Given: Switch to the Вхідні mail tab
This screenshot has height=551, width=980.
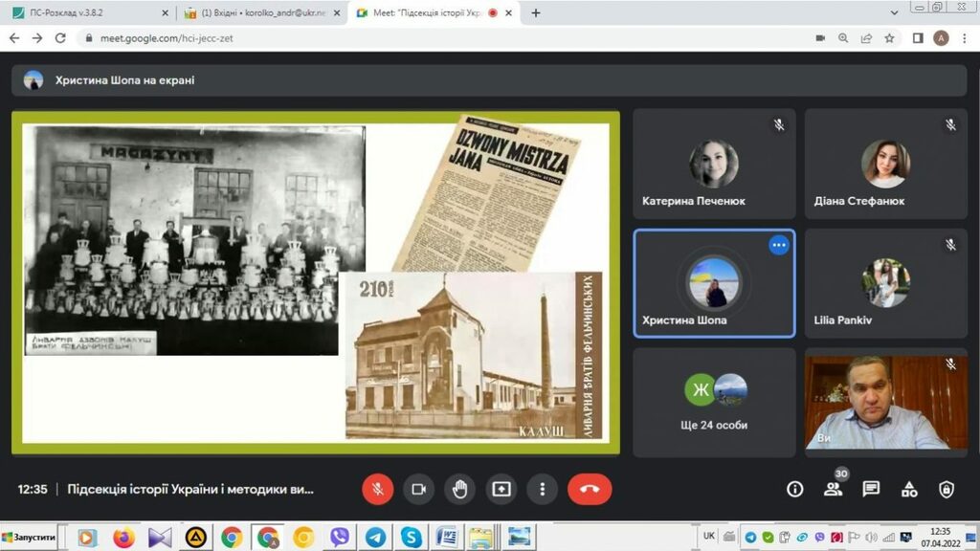Looking at the screenshot, I should (261, 13).
